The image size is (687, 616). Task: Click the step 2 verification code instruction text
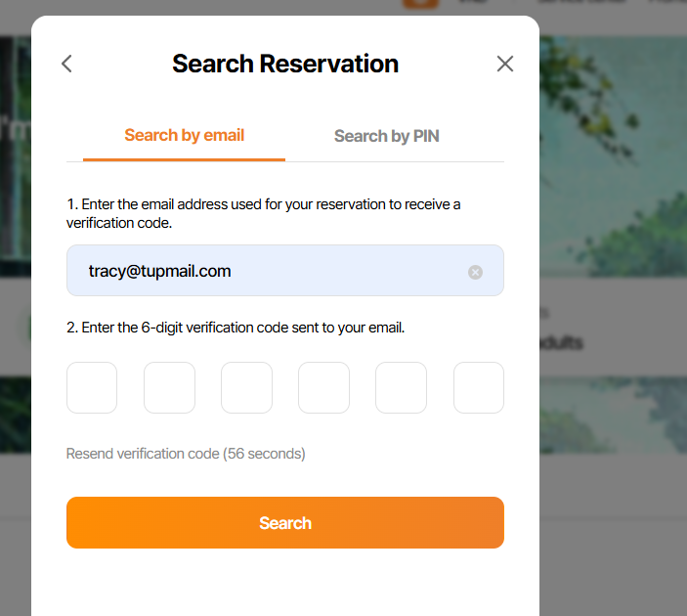(x=236, y=328)
